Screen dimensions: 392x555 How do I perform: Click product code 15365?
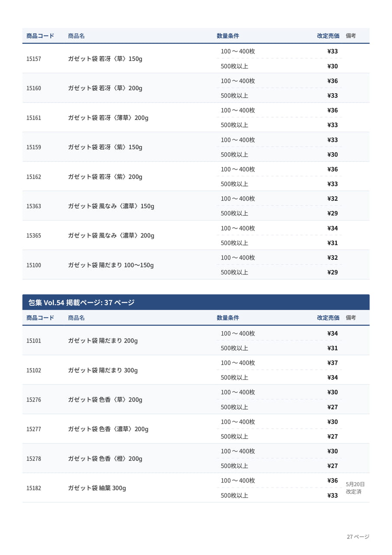[x=34, y=235]
